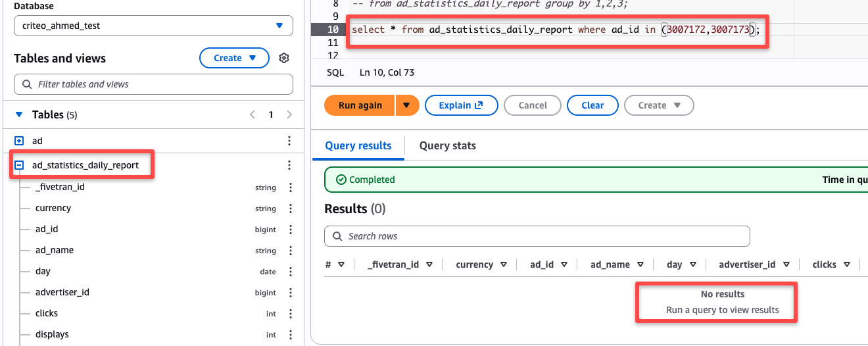868x346 pixels.
Task: Open the options menu for day column
Action: [291, 272]
